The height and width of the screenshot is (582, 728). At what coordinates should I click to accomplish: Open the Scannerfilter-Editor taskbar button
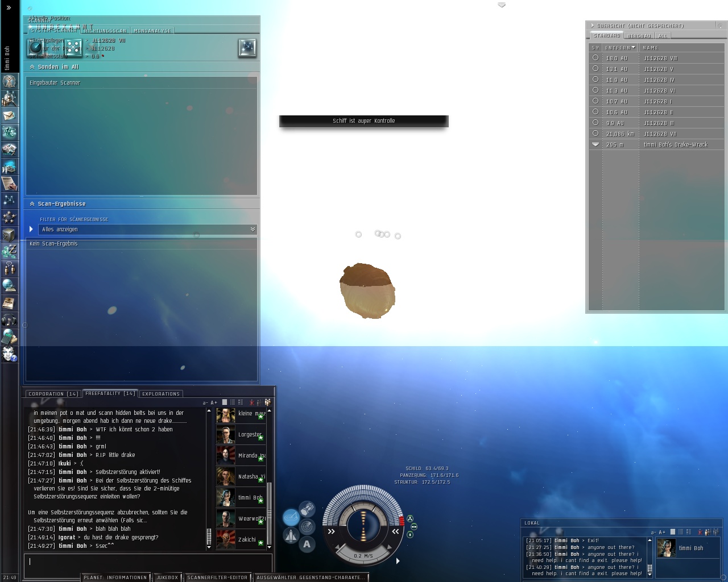pyautogui.click(x=217, y=577)
